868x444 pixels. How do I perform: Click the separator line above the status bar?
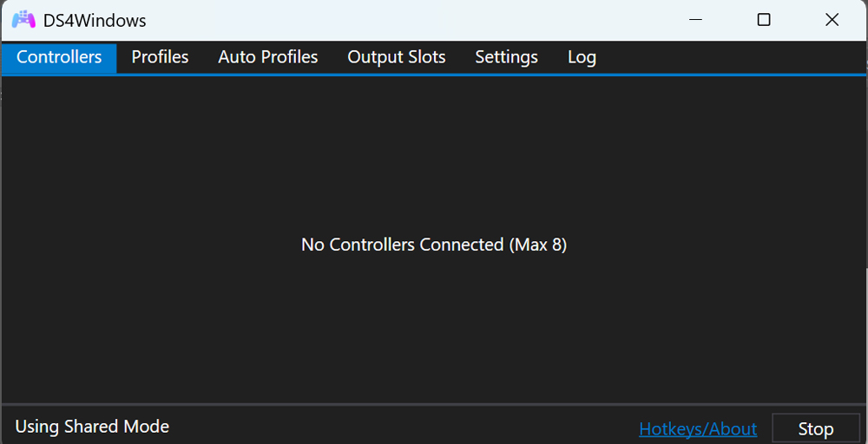click(434, 404)
